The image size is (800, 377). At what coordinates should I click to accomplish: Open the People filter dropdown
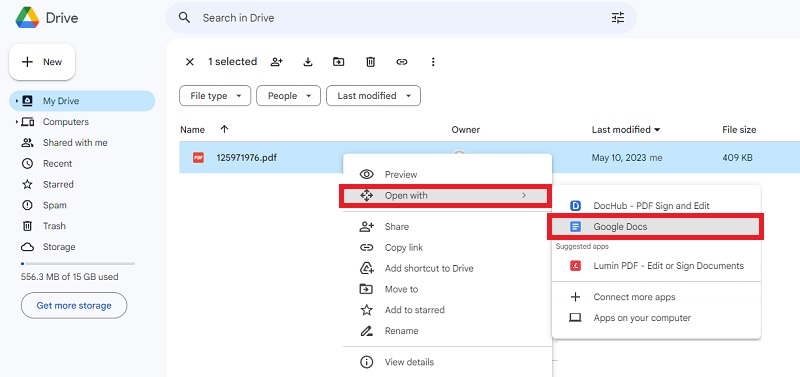point(288,96)
